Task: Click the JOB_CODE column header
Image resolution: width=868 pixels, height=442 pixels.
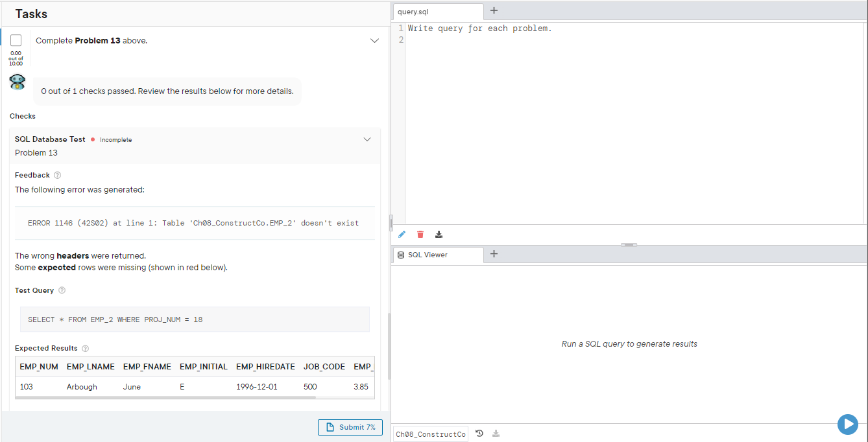Action: click(x=324, y=366)
